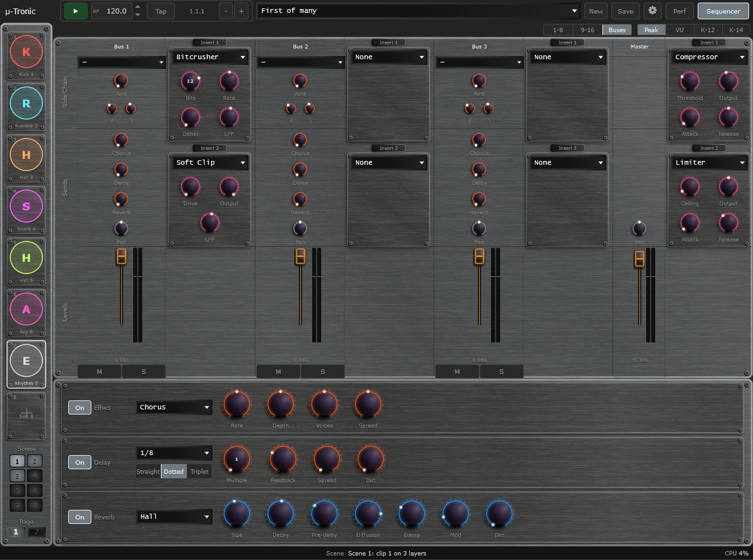
Task: Click the New button
Action: point(596,11)
